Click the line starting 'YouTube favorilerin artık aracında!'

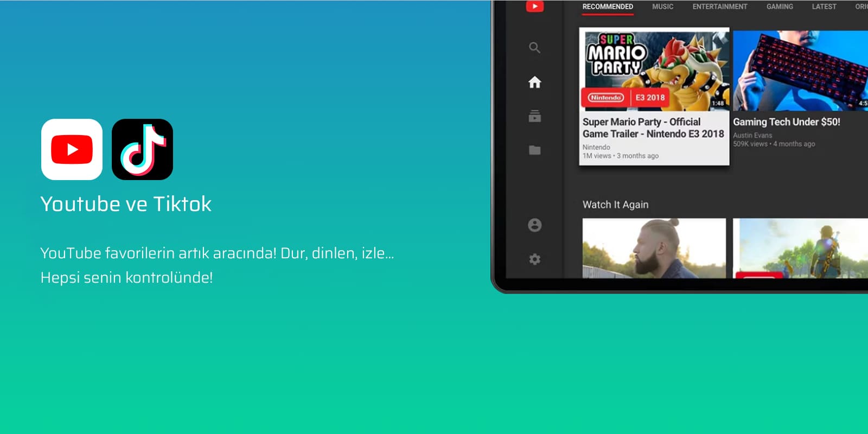(217, 253)
